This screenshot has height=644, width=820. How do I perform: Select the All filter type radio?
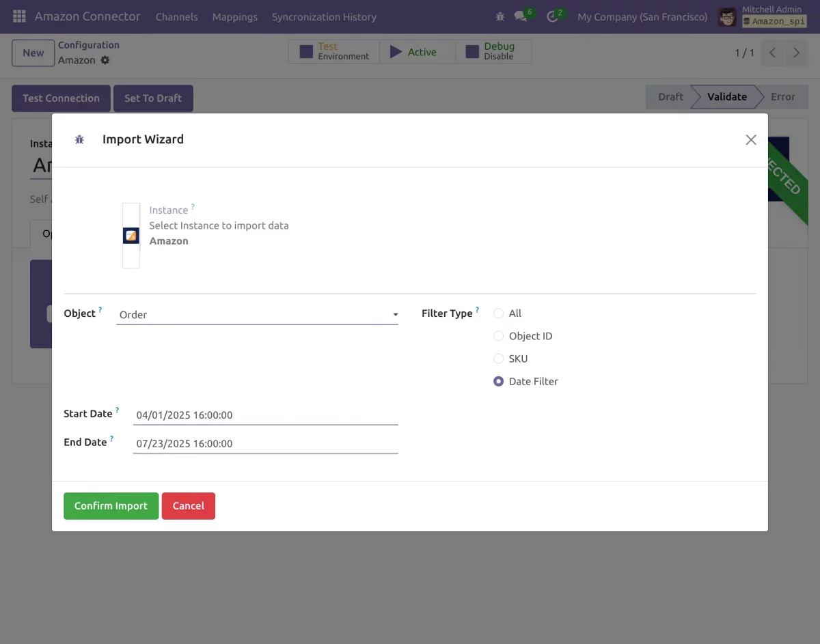click(x=499, y=313)
